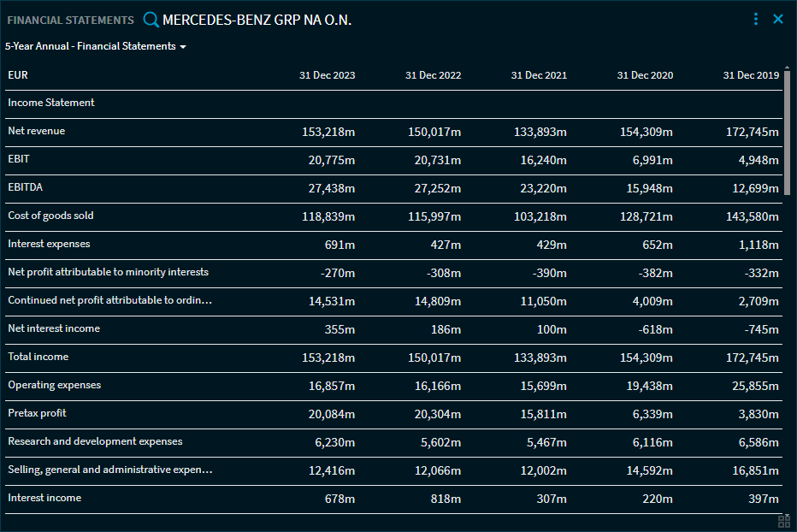This screenshot has height=532, width=797.
Task: Click the 31 Dec 2023 column header
Action: 328,74
